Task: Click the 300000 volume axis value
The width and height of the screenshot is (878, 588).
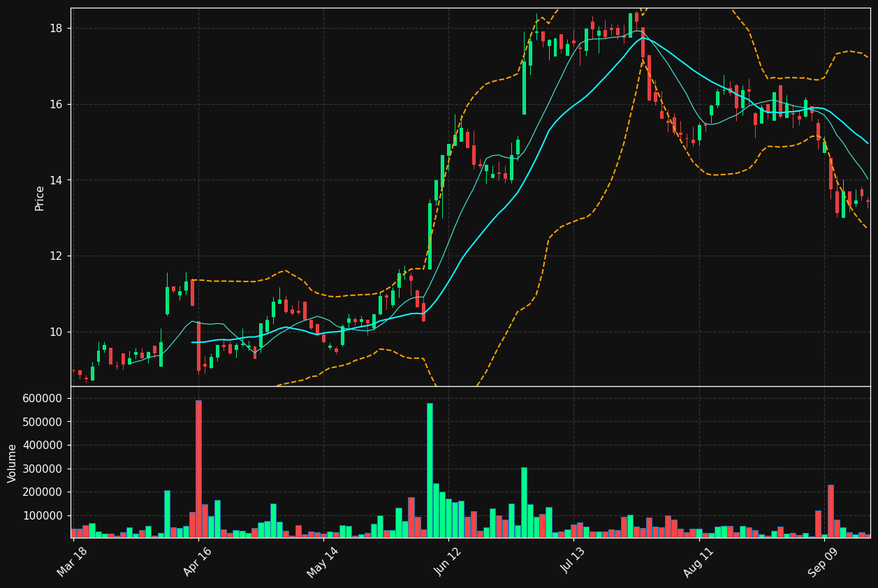Action: (43, 469)
